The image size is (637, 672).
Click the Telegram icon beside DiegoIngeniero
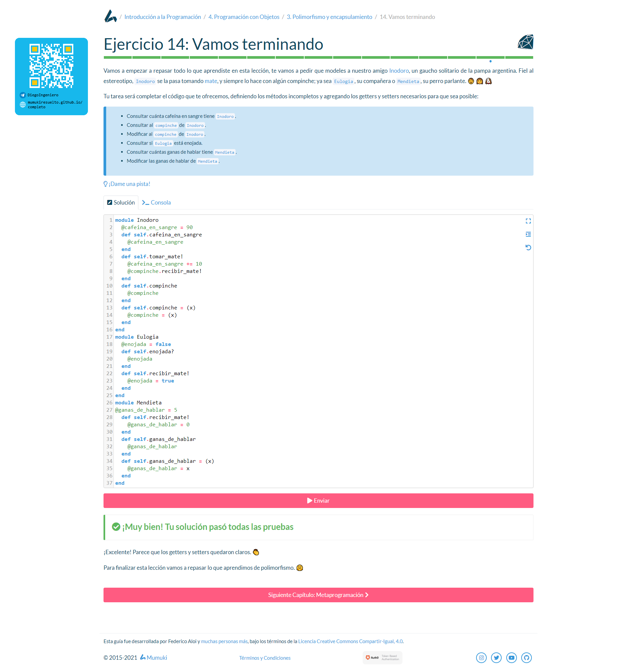[23, 95]
